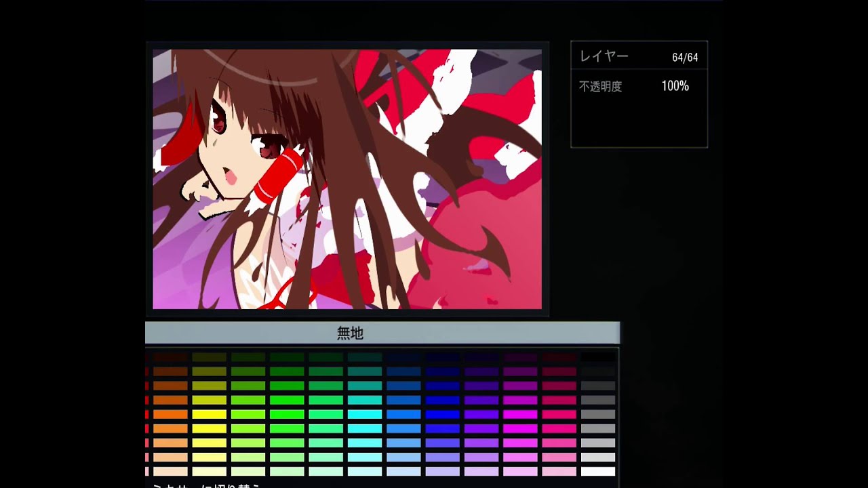868x488 pixels.
Task: Pick the most vivid pure blue swatch
Action: 443,414
